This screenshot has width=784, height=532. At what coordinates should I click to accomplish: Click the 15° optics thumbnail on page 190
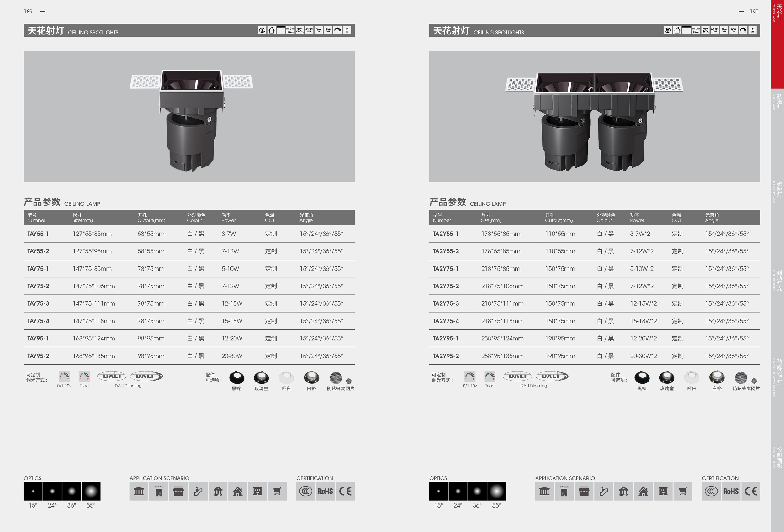[438, 491]
